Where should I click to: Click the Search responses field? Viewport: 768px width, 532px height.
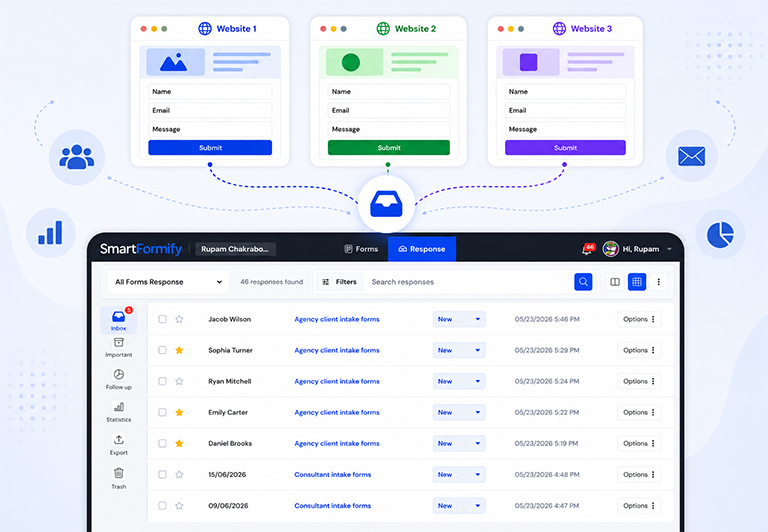pos(468,282)
